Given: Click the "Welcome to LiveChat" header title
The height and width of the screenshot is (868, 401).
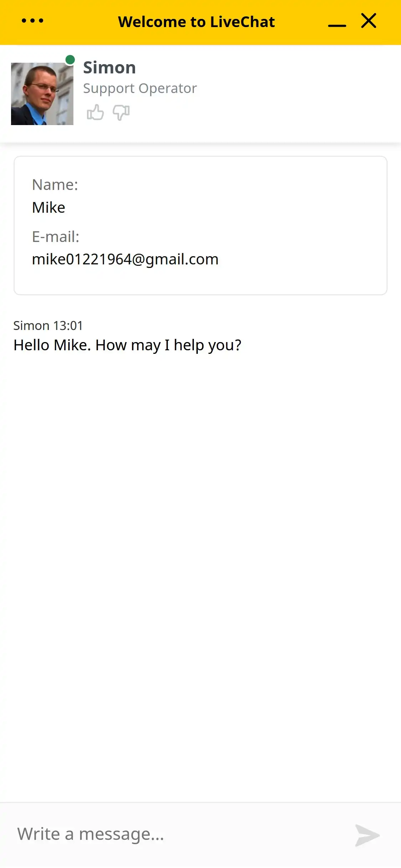Looking at the screenshot, I should [196, 22].
